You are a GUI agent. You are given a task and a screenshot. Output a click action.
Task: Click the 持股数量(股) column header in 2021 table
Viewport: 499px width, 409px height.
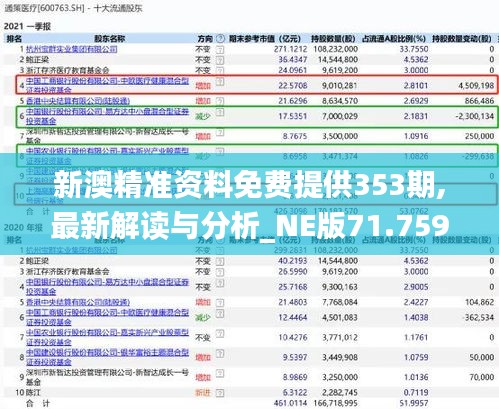[x=333, y=39]
